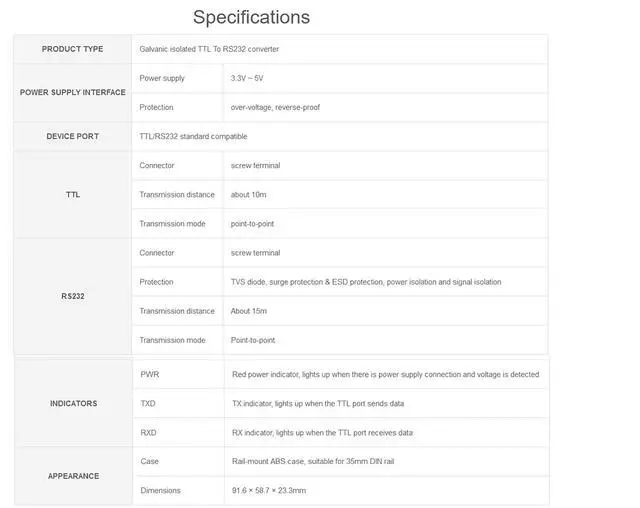The height and width of the screenshot is (508, 640).
Task: Select the RXD indicator label
Action: (x=148, y=433)
